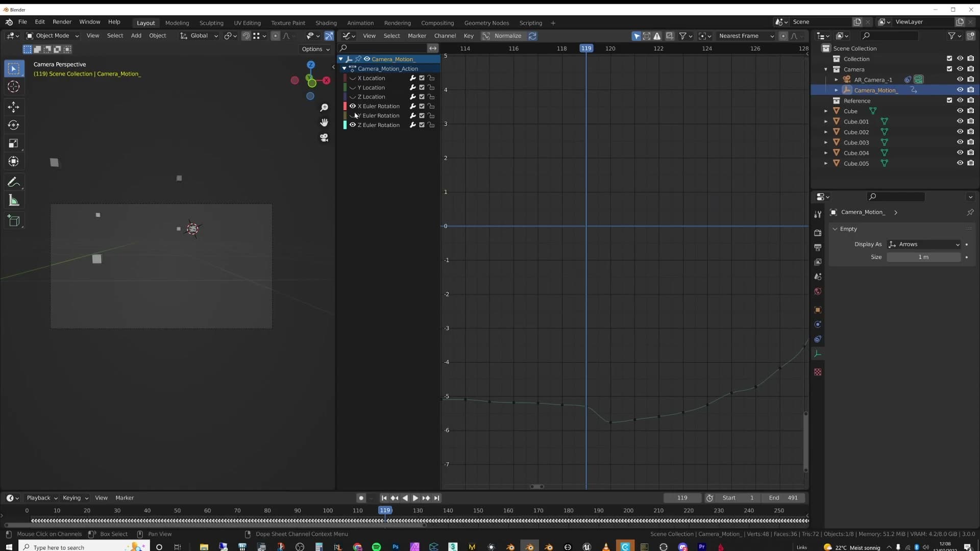Select the Cursor tool in viewport toolbar
This screenshot has height=551, width=980.
click(x=14, y=87)
